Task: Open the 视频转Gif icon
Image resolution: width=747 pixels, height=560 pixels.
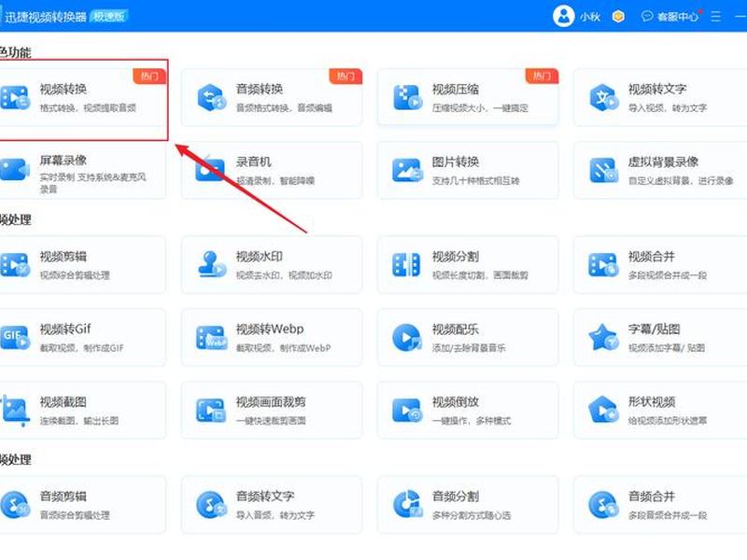Action: 14,338
